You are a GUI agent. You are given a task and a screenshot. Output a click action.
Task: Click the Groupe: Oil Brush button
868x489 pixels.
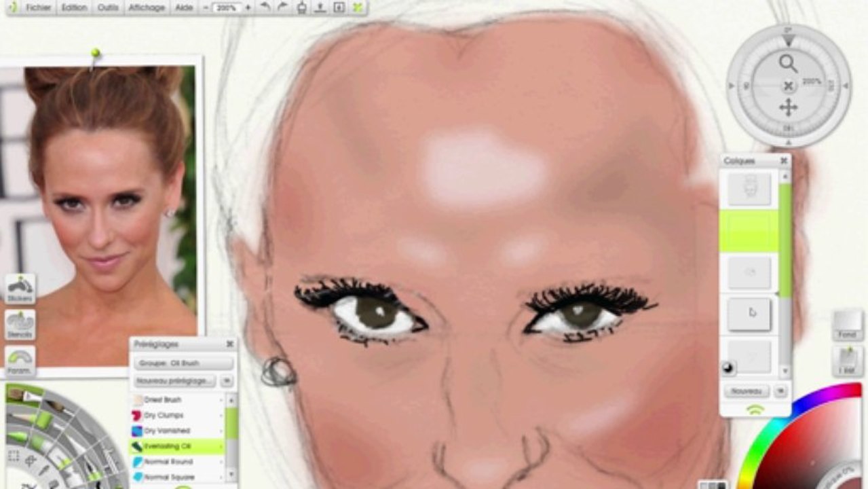pyautogui.click(x=184, y=363)
